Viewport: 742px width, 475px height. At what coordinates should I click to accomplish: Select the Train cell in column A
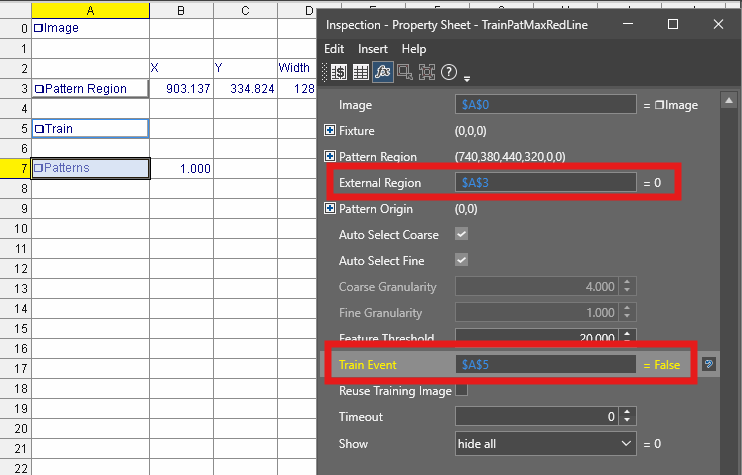click(x=90, y=129)
